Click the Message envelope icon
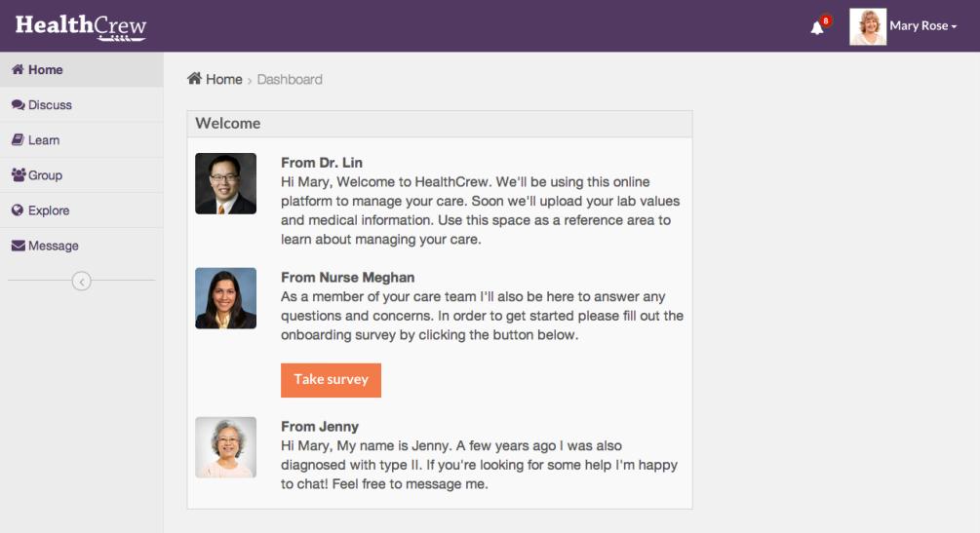 (19, 246)
